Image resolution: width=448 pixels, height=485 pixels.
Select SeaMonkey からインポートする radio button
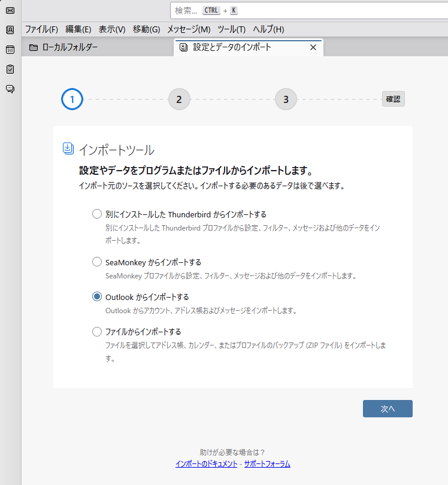(97, 262)
